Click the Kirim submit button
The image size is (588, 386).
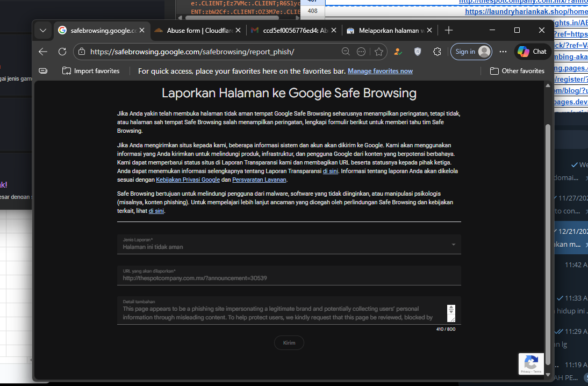[289, 343]
